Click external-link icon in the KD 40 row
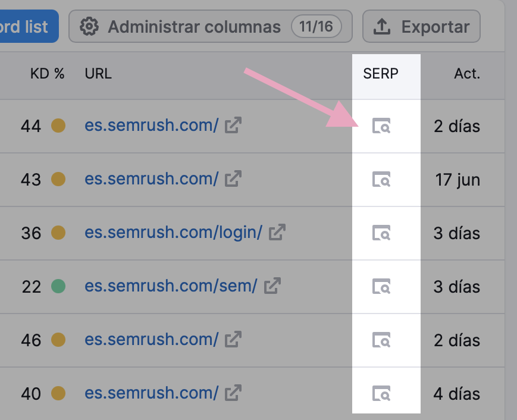The image size is (517, 420). tap(233, 393)
